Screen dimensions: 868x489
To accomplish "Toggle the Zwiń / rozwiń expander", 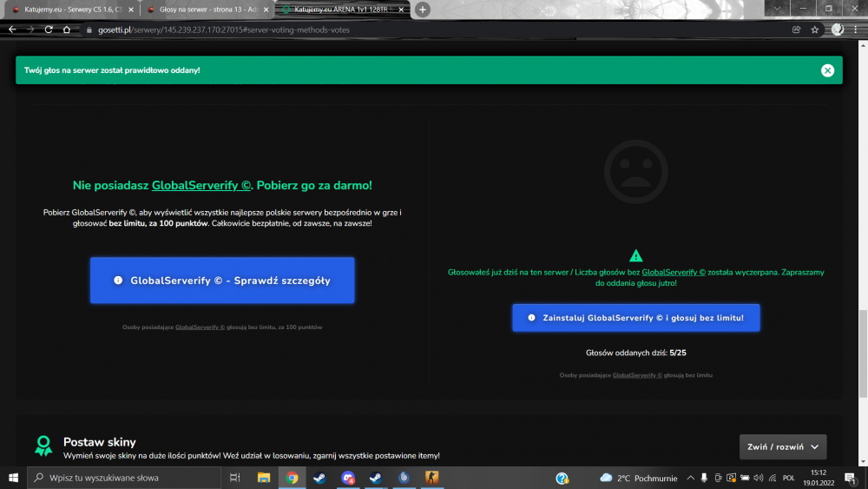I will click(783, 447).
